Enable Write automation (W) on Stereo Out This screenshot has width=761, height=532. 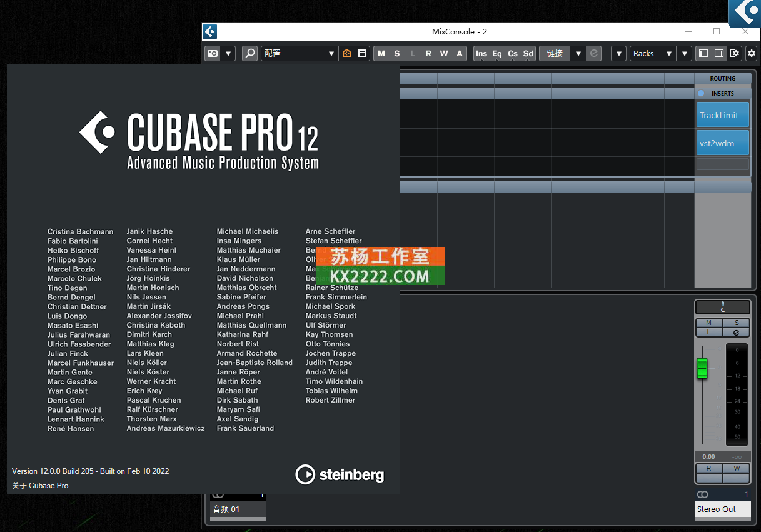(x=737, y=468)
